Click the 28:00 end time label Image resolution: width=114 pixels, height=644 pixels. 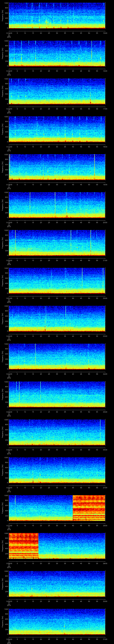[105, 525]
